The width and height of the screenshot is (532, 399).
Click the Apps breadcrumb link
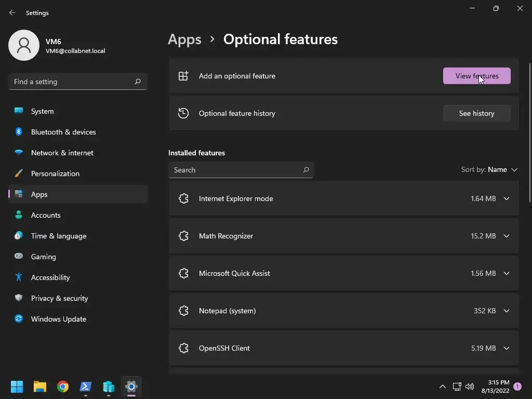click(184, 39)
